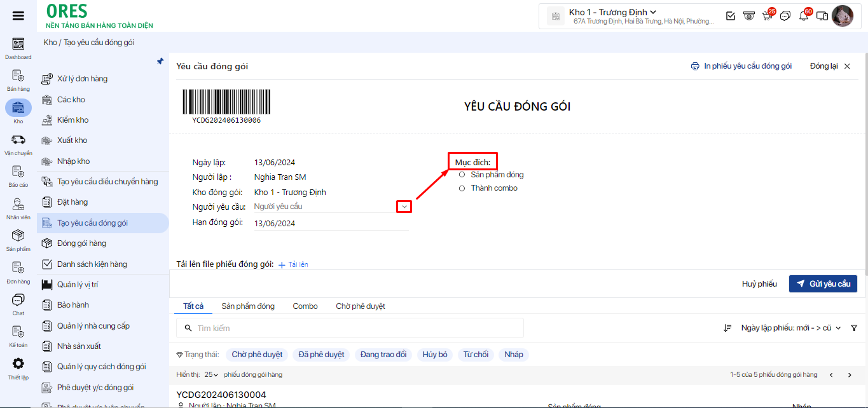
Task: Click the Vận chuyển truck icon
Action: [x=18, y=140]
